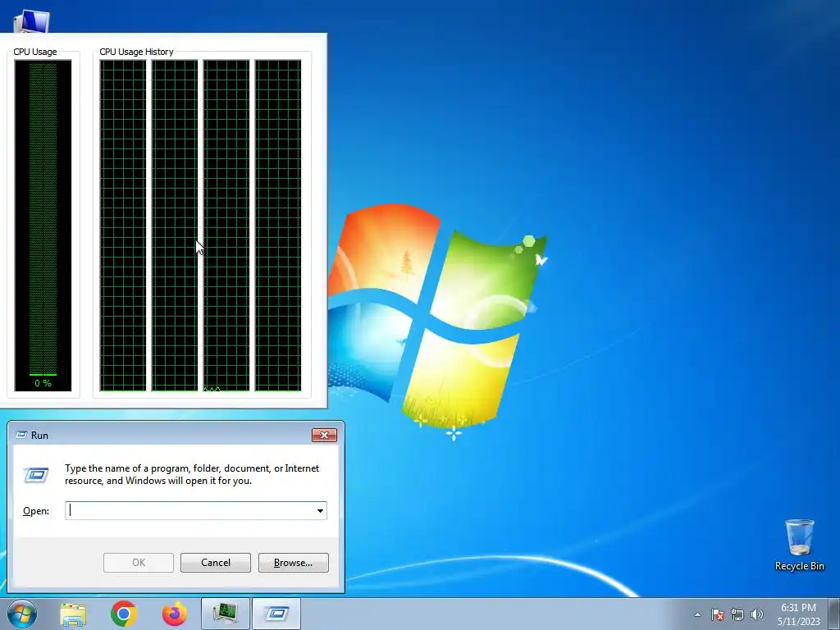Show hidden tray icons arrow
The height and width of the screenshot is (630, 840).
point(697,614)
